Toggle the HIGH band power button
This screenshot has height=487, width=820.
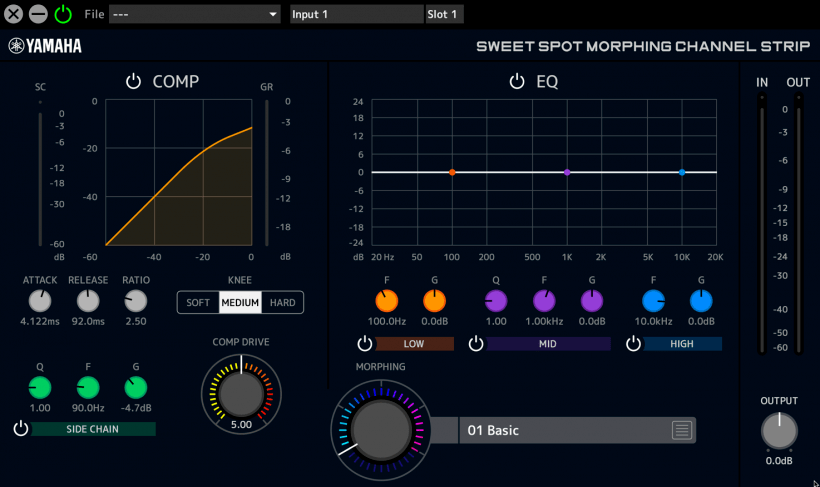click(633, 344)
